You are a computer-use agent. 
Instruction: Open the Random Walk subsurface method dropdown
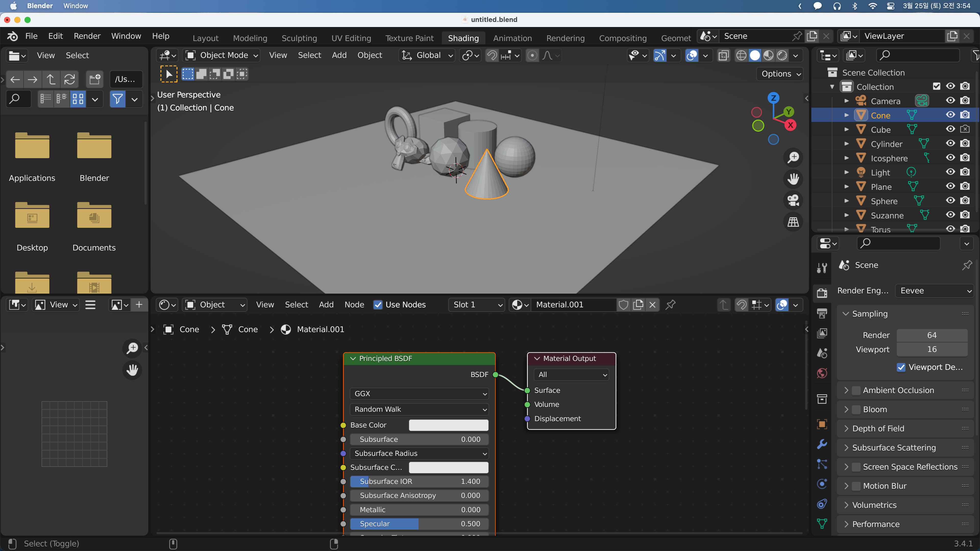pos(419,409)
